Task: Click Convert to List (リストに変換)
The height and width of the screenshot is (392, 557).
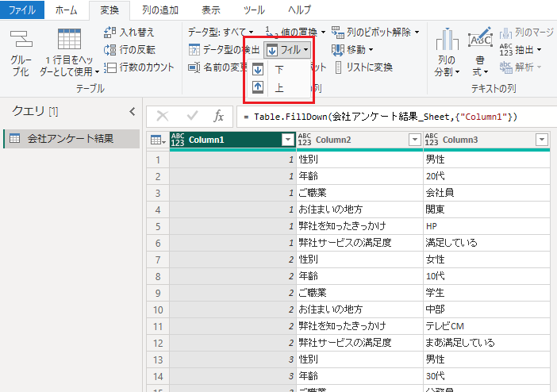Action: coord(363,67)
